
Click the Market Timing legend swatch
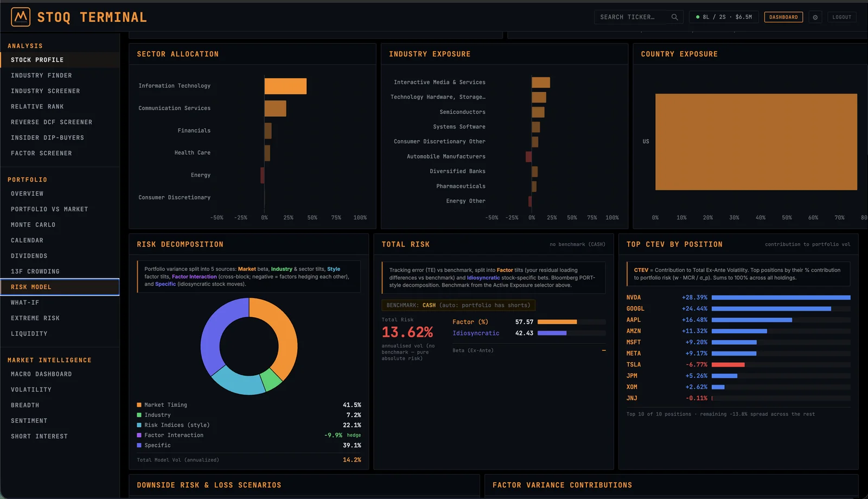tap(139, 405)
